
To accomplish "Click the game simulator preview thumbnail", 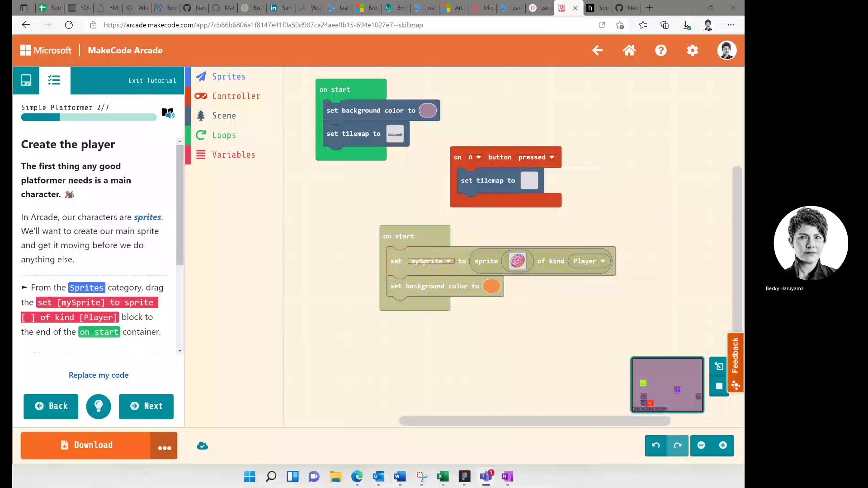I will 667,385.
